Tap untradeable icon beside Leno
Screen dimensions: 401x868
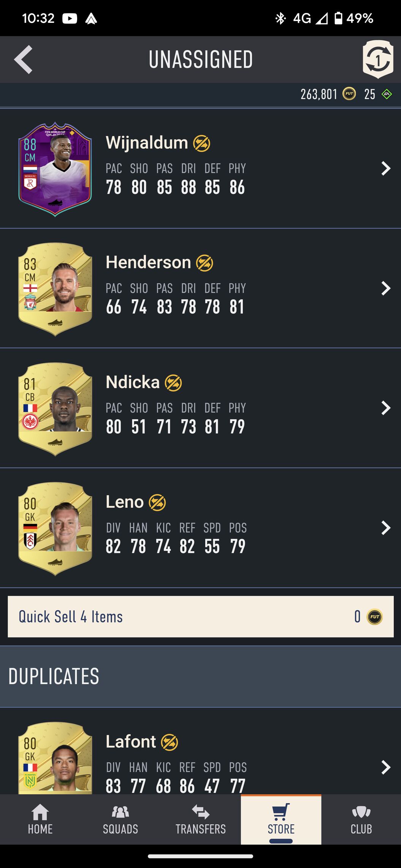(157, 503)
